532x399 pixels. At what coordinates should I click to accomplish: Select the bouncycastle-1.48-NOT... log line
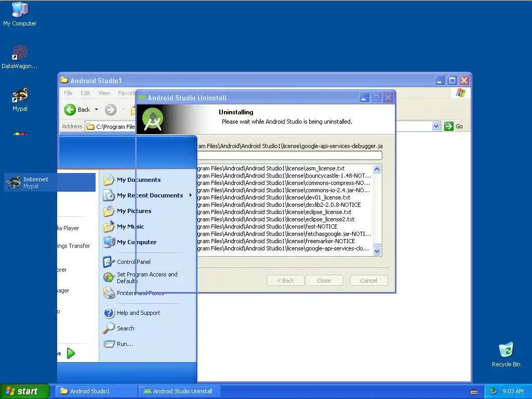[x=284, y=176]
